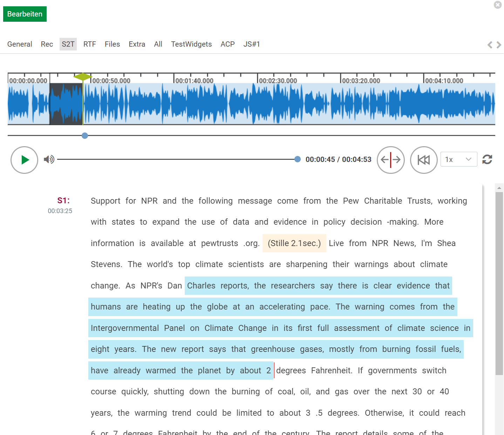Close the dialog with the X icon
504x435 pixels.
pyautogui.click(x=497, y=5)
